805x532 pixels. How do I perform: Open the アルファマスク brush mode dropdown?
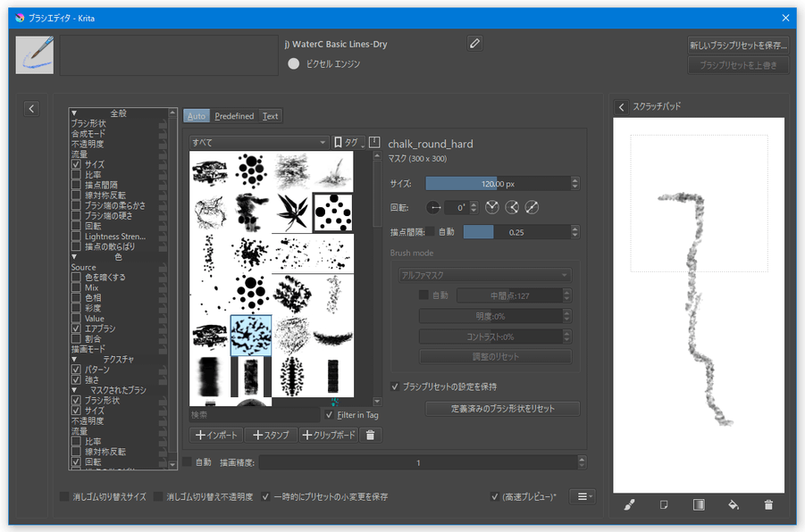[484, 276]
